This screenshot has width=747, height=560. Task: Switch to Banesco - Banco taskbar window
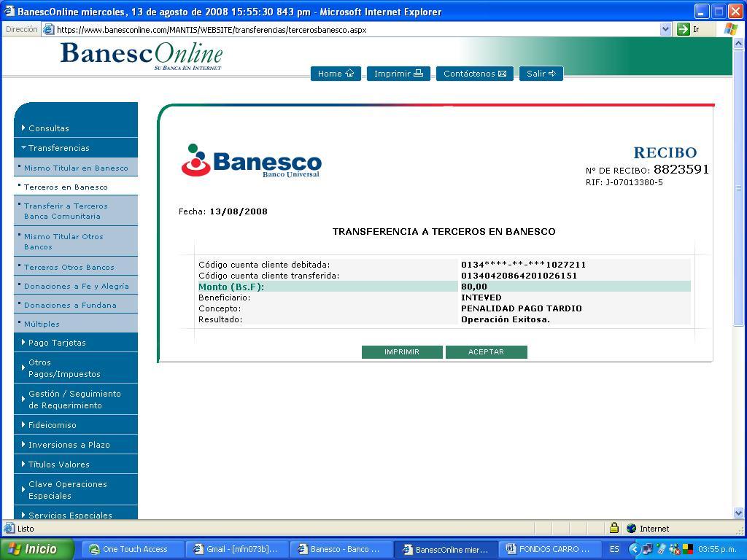pyautogui.click(x=341, y=549)
